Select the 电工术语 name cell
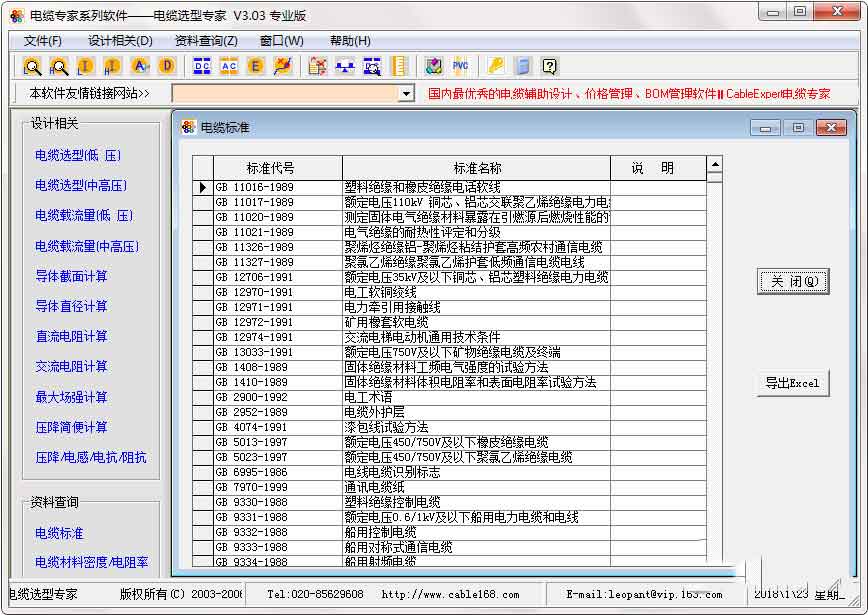 476,397
